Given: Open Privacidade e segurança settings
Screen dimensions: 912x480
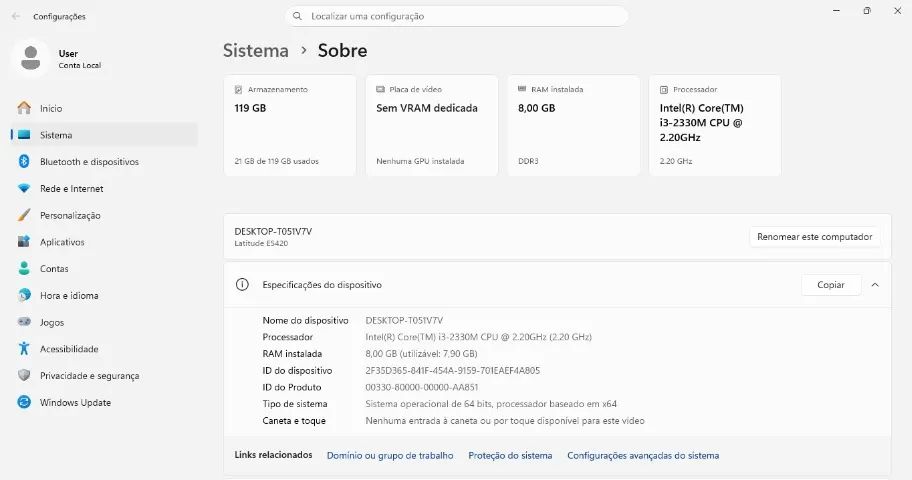Looking at the screenshot, I should (x=105, y=375).
